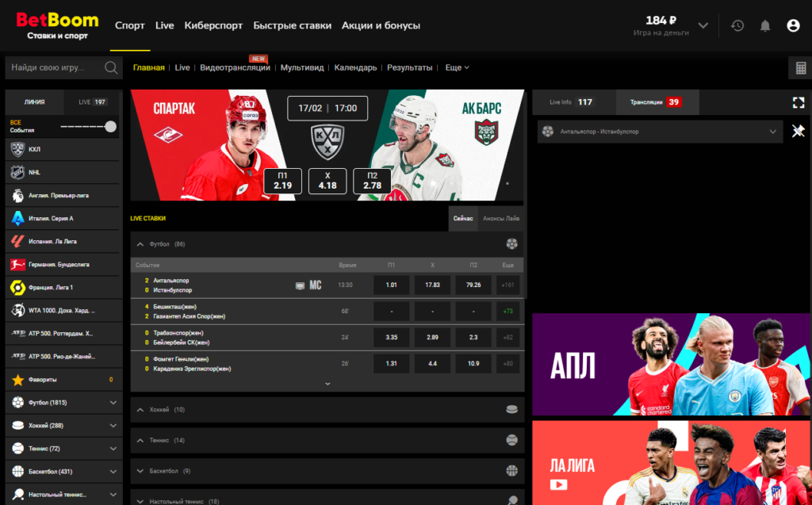The width and height of the screenshot is (812, 505).
Task: Open the Антальяспор - Истанбулспор broadcast dropdown
Action: (660, 132)
